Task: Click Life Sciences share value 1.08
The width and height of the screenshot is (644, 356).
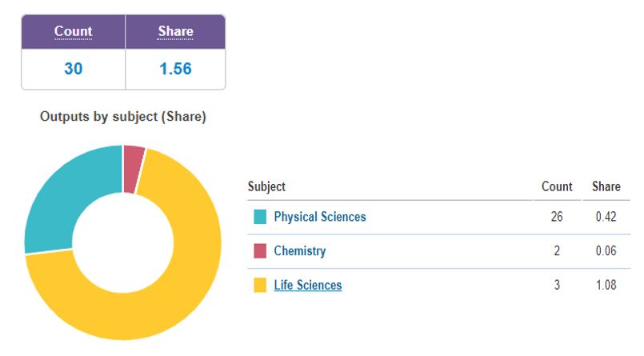Action: [x=606, y=285]
